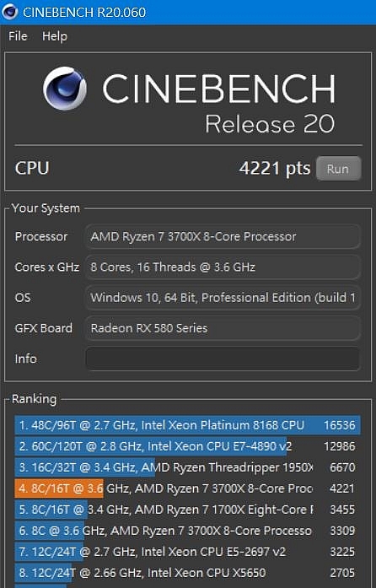
Task: Select the highlighted orange 3700X ranking row
Action: pos(187,488)
